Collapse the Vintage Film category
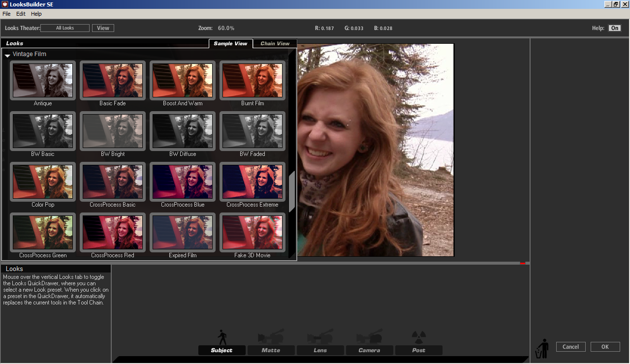 click(x=7, y=56)
